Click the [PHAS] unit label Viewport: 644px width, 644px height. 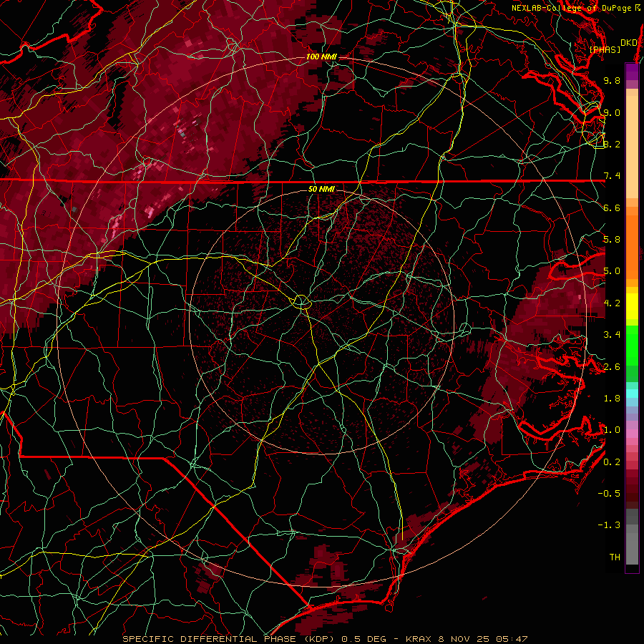point(605,50)
